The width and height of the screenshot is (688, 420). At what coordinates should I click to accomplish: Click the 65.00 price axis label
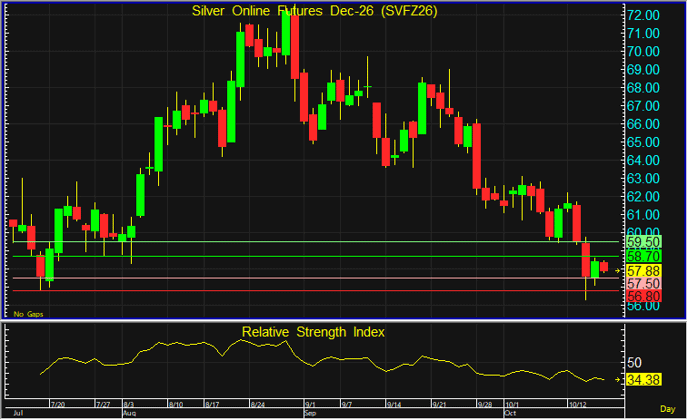[643, 142]
